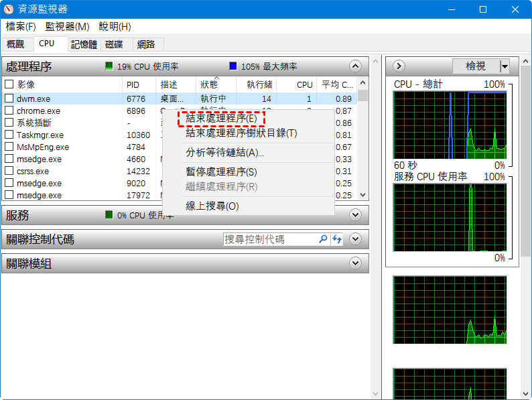The image size is (532, 400).
Task: Sort by the 平均 C... column header
Action: (337, 84)
